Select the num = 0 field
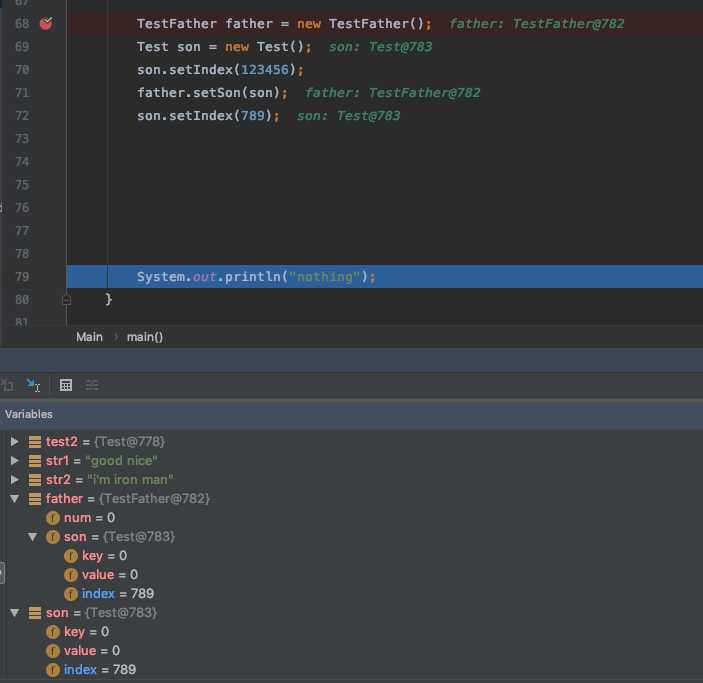Viewport: 703px width, 683px height. point(352,518)
